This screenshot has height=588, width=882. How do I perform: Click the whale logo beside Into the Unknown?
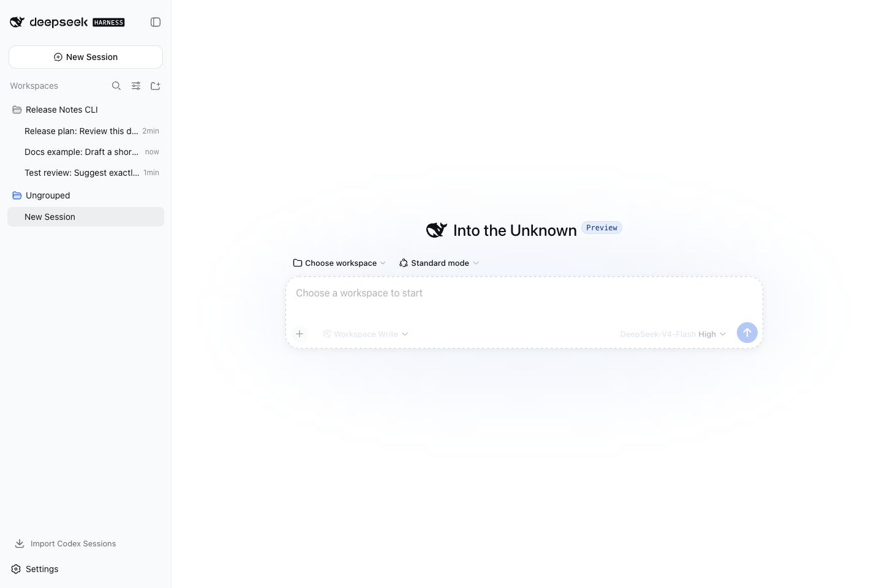point(437,230)
